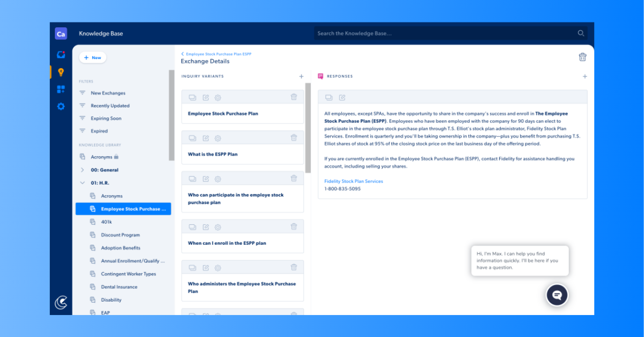
Task: Click the search magnifier icon
Action: click(581, 33)
